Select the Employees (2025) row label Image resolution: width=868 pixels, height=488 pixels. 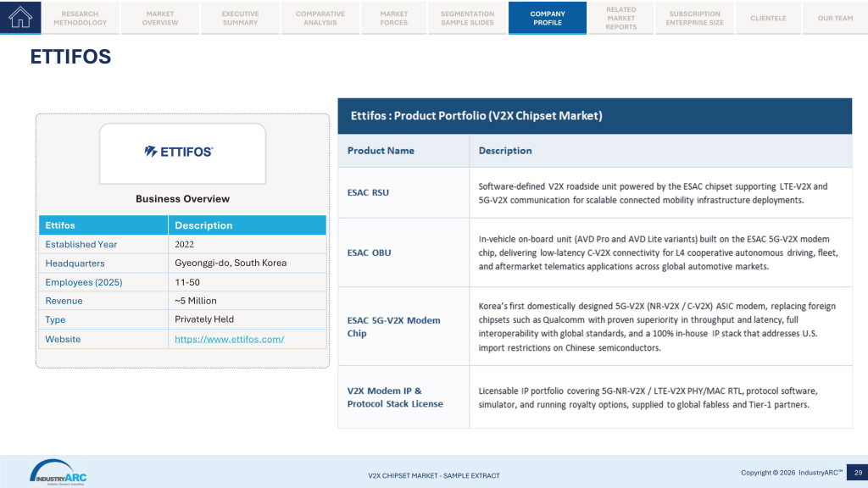coord(84,282)
